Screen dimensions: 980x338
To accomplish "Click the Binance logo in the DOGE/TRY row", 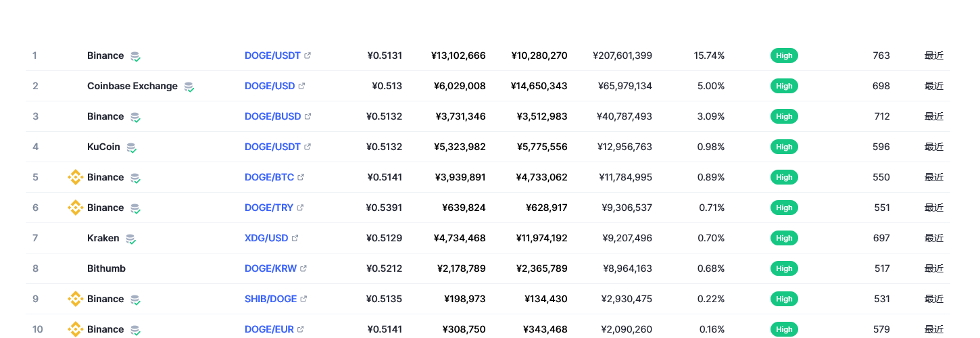I will [75, 208].
